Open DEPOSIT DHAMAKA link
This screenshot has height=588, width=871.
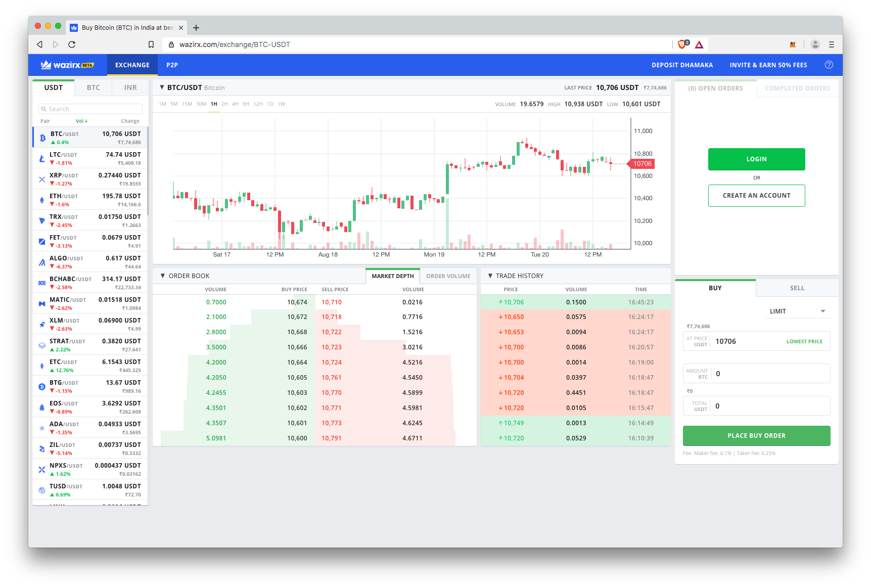[682, 65]
